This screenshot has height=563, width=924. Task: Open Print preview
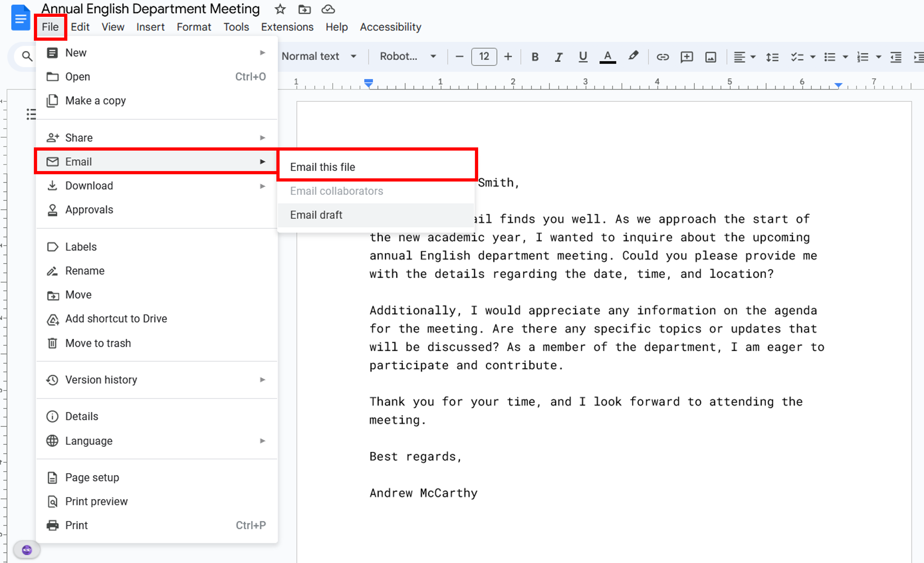pos(156,502)
